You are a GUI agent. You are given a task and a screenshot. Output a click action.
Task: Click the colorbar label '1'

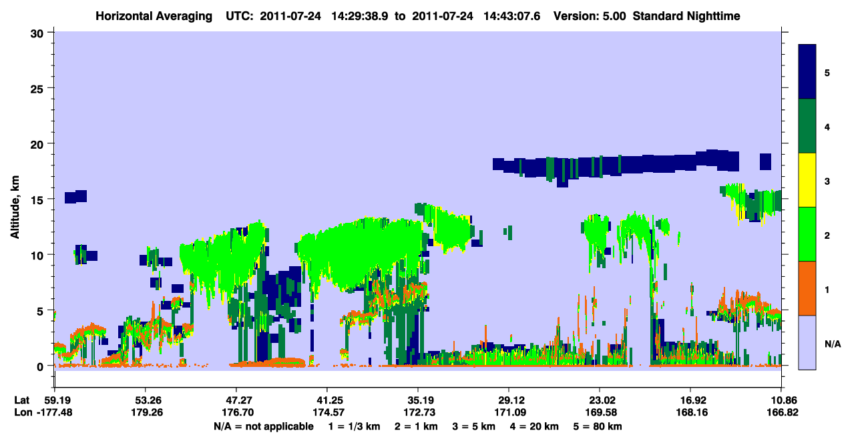827,290
